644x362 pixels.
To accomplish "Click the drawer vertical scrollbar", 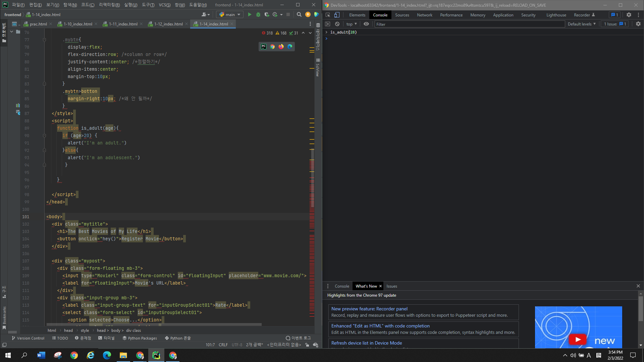I will [641, 308].
